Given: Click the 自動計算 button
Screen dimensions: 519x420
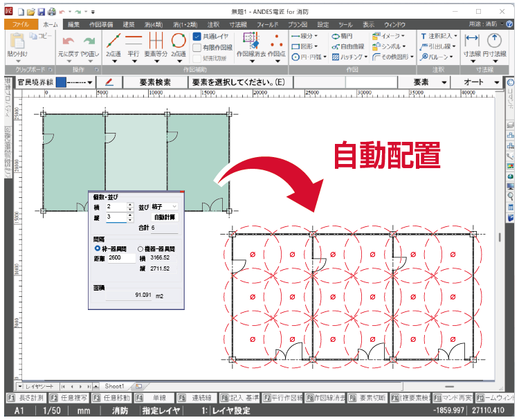Looking at the screenshot, I should (x=165, y=217).
